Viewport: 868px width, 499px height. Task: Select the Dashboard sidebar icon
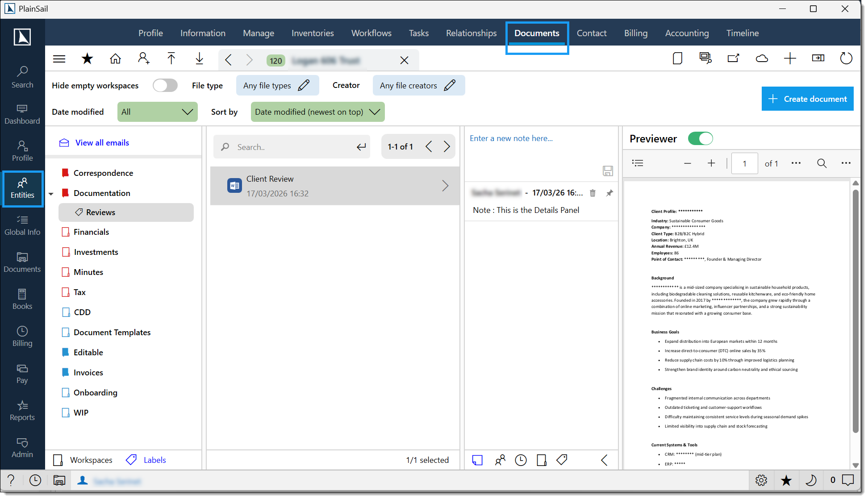click(x=22, y=113)
